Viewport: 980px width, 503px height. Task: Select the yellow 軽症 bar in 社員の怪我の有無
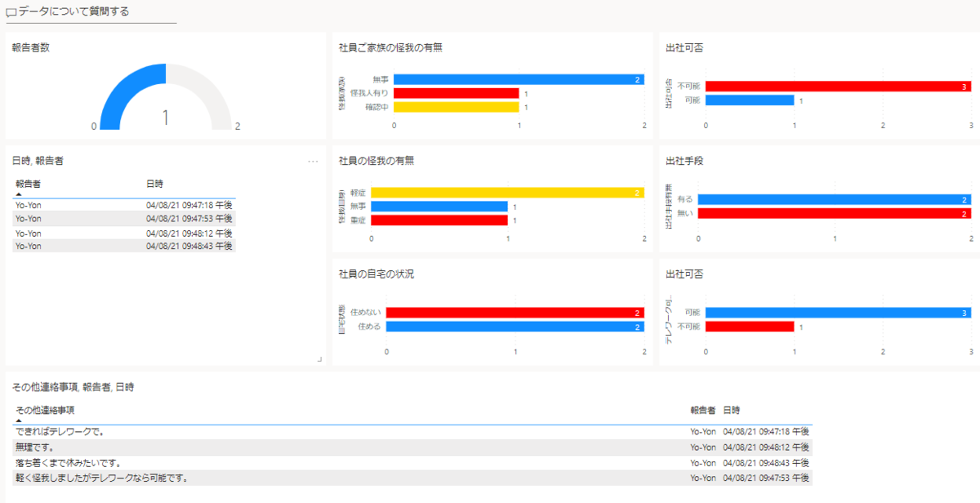[507, 193]
